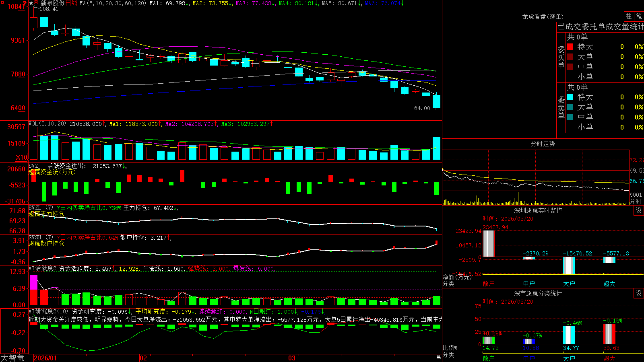Click the -15476.52 大户 bar in 实时监控

tap(569, 265)
